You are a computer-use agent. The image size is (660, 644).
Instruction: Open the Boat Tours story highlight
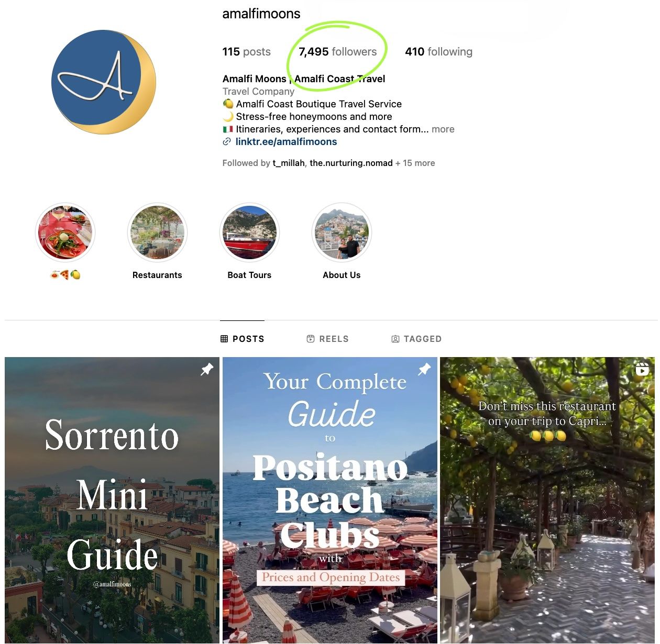(x=249, y=232)
